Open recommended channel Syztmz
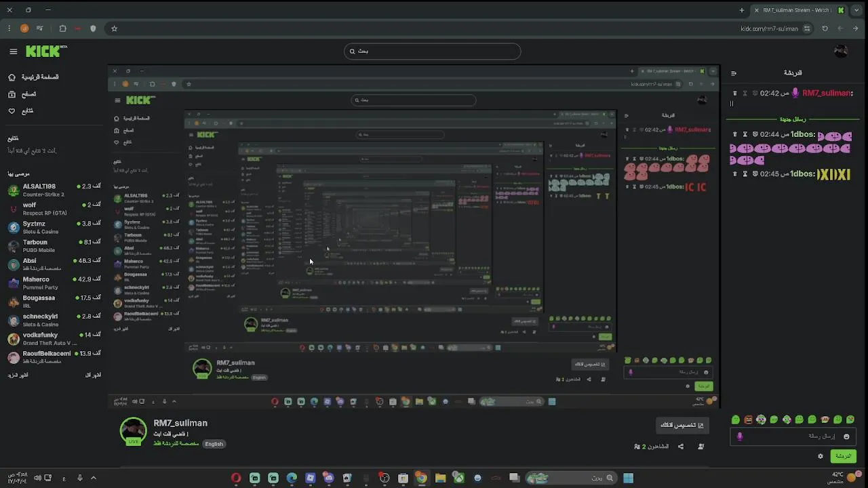This screenshot has width=868, height=488. click(54, 227)
